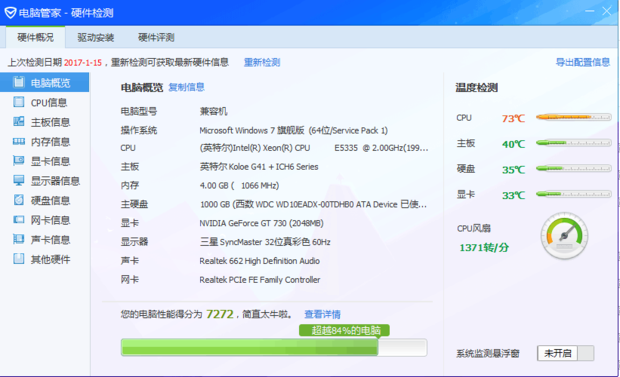Open the 查看详情 score link
Image resolution: width=620 pixels, height=377 pixels.
322,314
